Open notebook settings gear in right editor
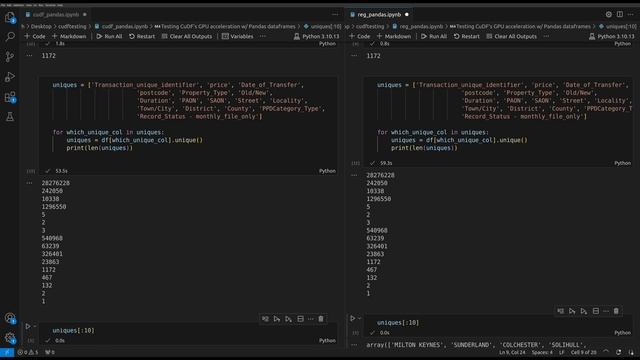Viewport: 640px width, 360px height. [x=609, y=14]
